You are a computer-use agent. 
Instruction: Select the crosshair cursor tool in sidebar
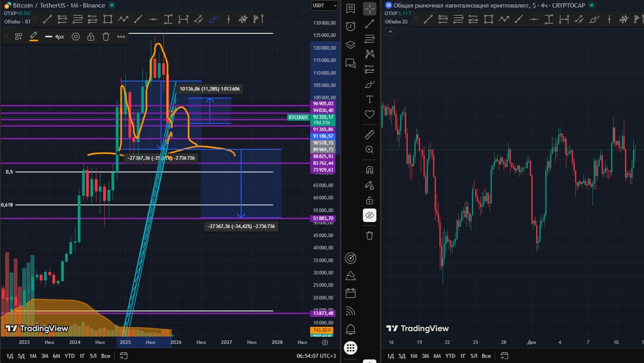[369, 9]
